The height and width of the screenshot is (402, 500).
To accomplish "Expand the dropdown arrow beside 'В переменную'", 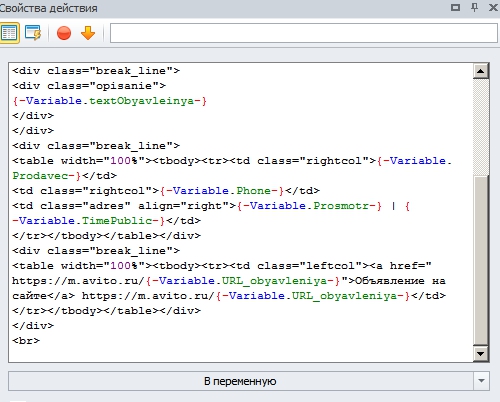I will [481, 381].
